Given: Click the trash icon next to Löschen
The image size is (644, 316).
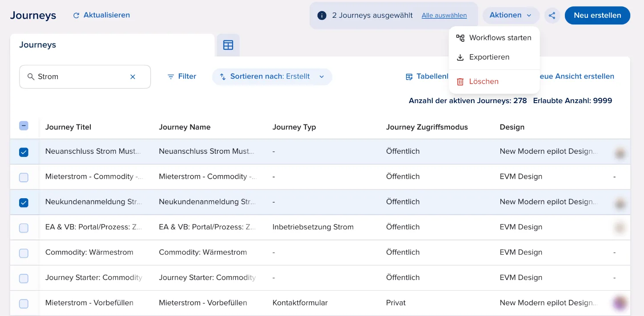Looking at the screenshot, I should 460,82.
